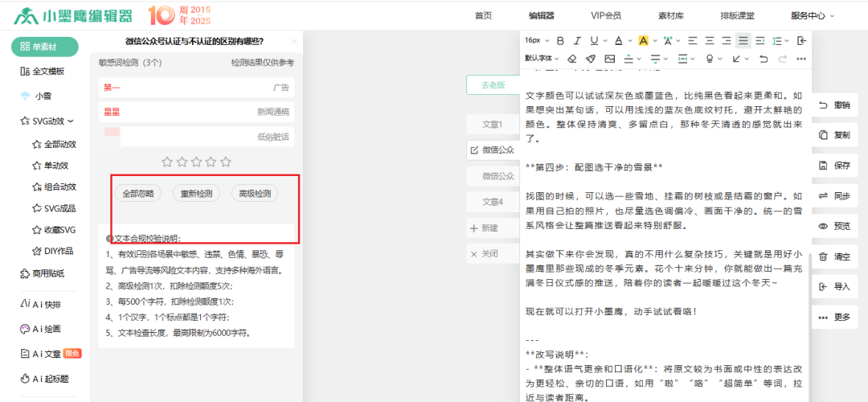
Task: Go to the 首页 nav item
Action: click(483, 15)
